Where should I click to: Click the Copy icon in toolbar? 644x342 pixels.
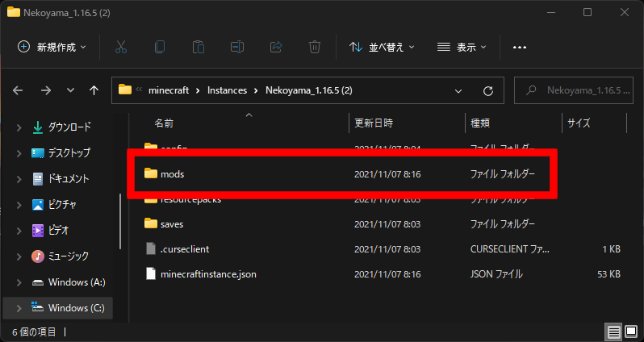(x=159, y=48)
